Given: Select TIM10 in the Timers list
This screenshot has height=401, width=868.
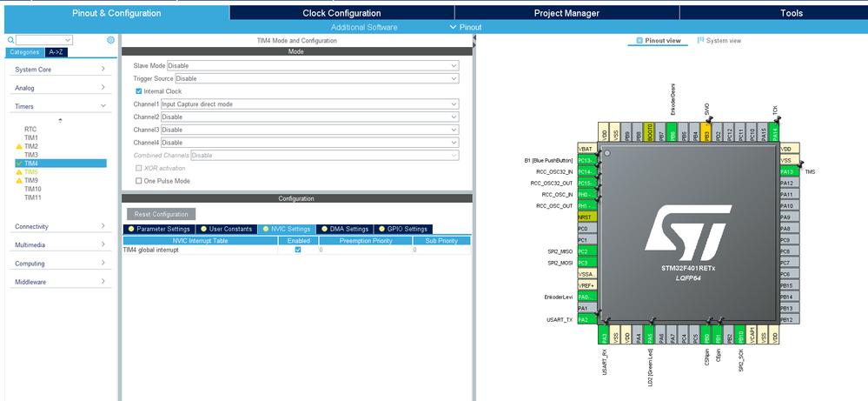Looking at the screenshot, I should 33,189.
